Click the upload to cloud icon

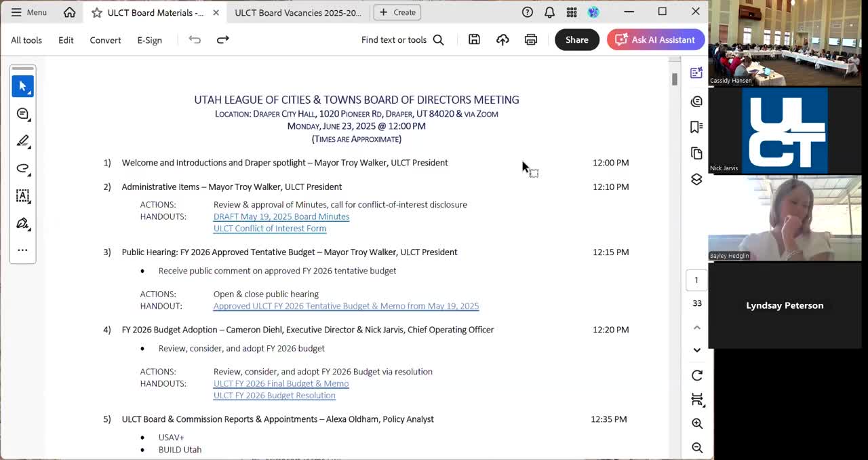[502, 39]
